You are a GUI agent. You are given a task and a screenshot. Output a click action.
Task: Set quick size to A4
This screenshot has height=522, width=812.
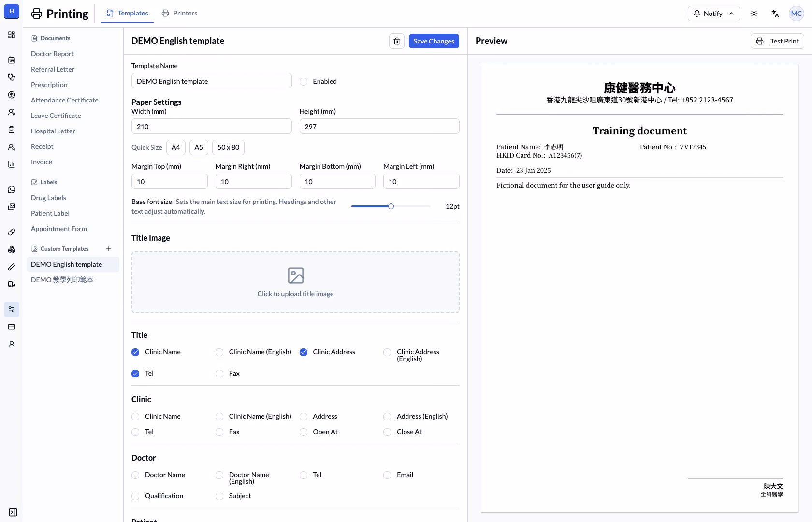click(x=176, y=147)
